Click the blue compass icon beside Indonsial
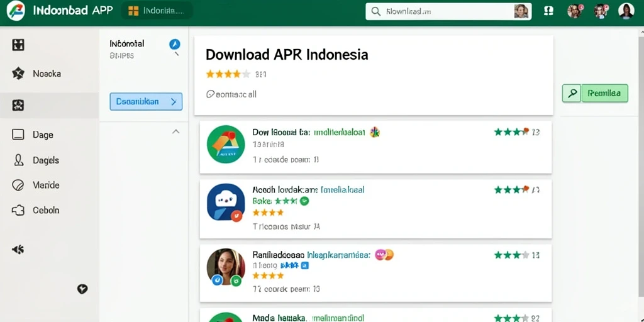The image size is (644, 322). (175, 45)
